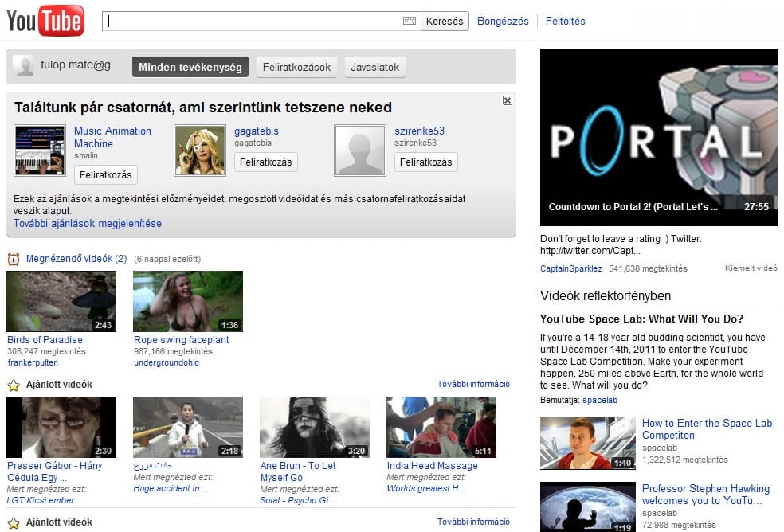Click the Keresés search button
Image resolution: width=784 pixels, height=532 pixels.
tap(445, 21)
